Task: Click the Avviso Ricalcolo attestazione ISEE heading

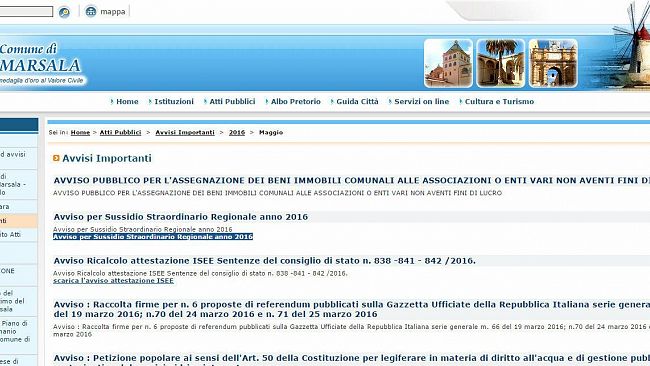Action: point(264,261)
